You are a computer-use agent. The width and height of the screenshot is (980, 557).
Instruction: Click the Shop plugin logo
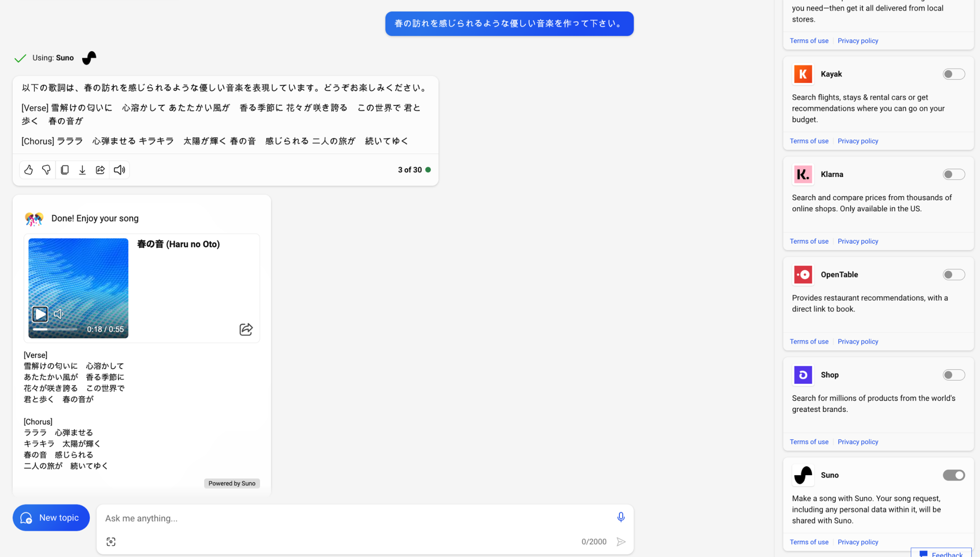point(803,375)
